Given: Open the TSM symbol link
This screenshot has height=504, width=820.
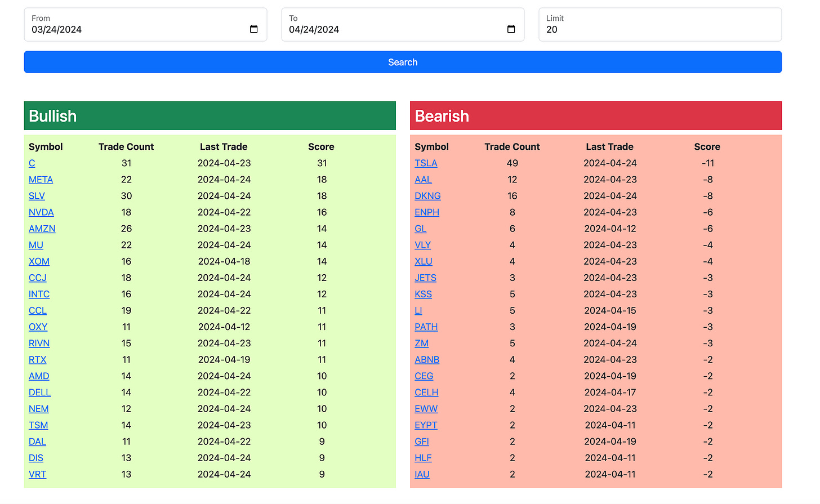Looking at the screenshot, I should 38,425.
